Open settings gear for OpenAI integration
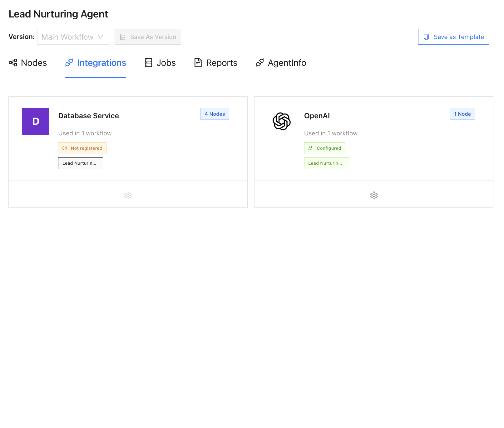The height and width of the screenshot is (428, 504). click(374, 196)
